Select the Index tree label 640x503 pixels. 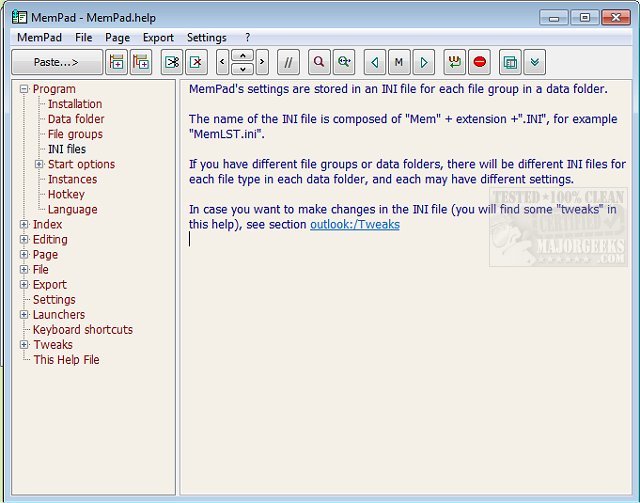click(47, 224)
